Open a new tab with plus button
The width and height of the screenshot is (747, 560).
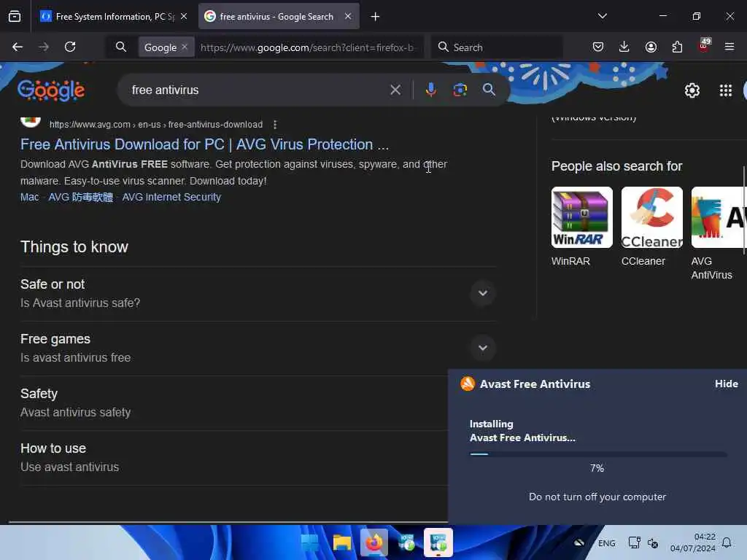tap(376, 17)
